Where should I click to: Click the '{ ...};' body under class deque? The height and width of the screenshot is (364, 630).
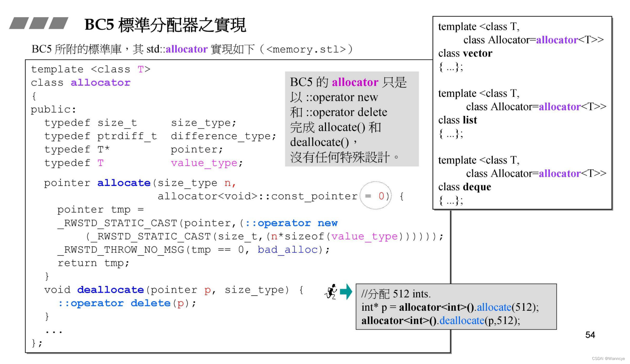[x=451, y=200]
